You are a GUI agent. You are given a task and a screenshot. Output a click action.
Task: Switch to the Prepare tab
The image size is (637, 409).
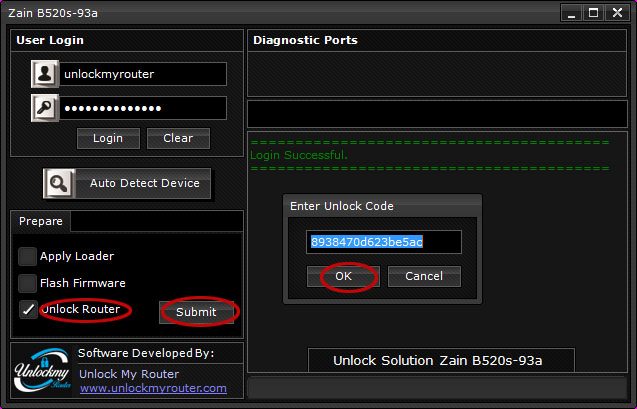tap(41, 221)
